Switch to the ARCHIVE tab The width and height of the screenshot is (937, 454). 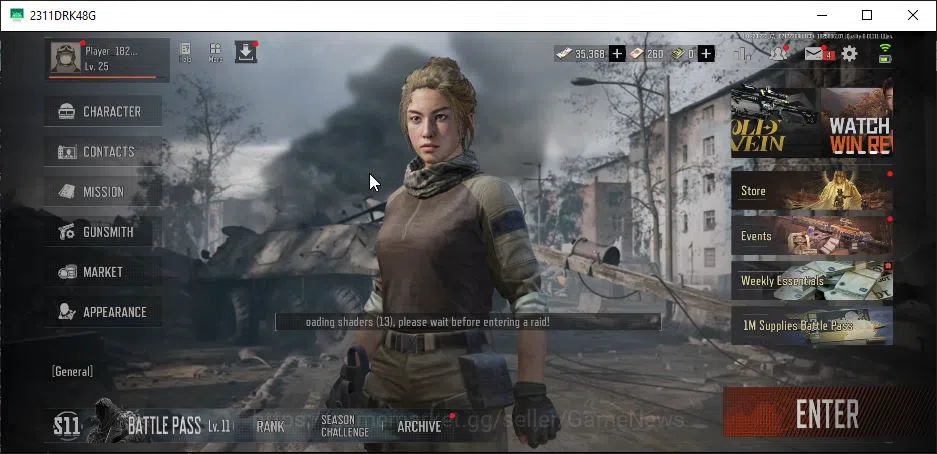[x=419, y=427]
